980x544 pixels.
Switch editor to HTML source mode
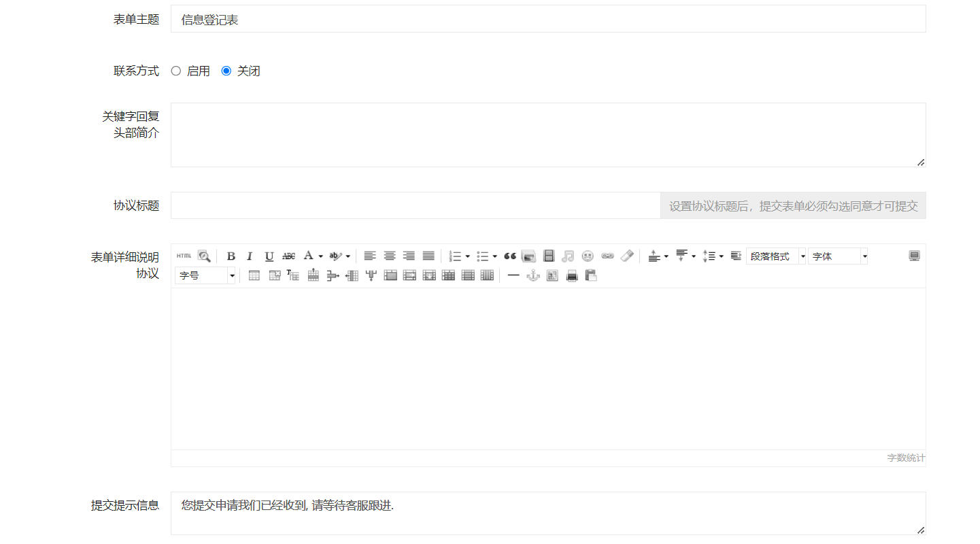point(184,256)
